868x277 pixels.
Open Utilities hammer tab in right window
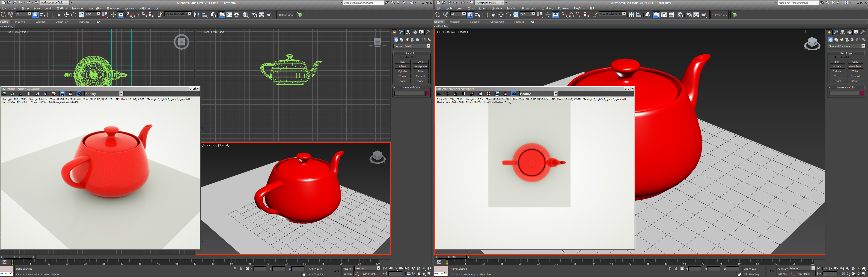click(863, 32)
